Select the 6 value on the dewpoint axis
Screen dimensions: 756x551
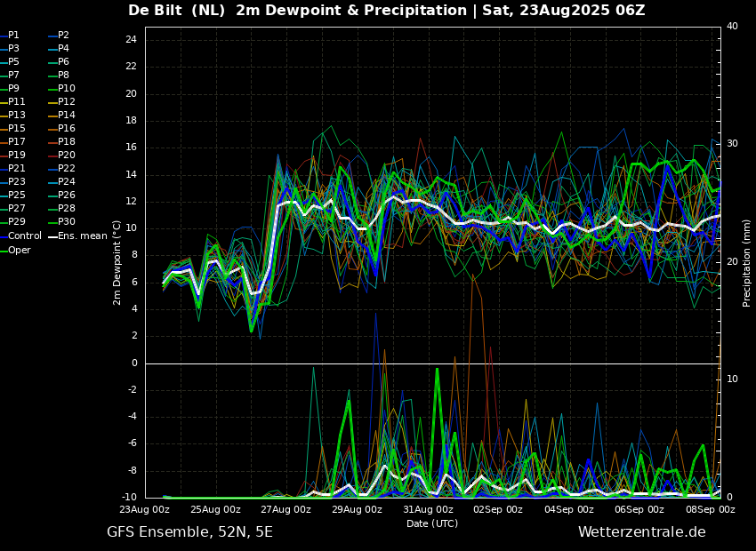pyautogui.click(x=134, y=283)
